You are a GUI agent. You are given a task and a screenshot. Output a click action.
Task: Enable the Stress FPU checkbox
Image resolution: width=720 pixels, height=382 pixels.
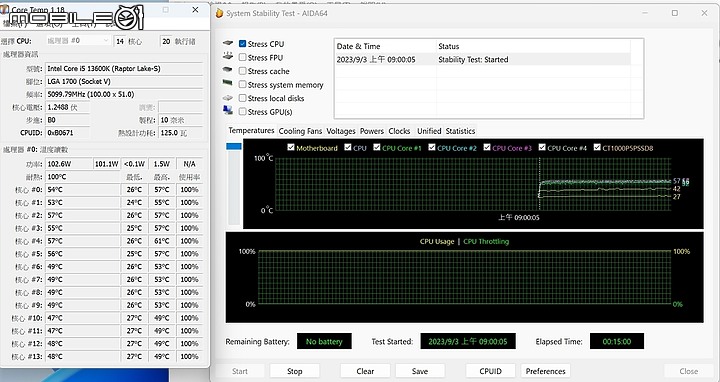(x=242, y=57)
